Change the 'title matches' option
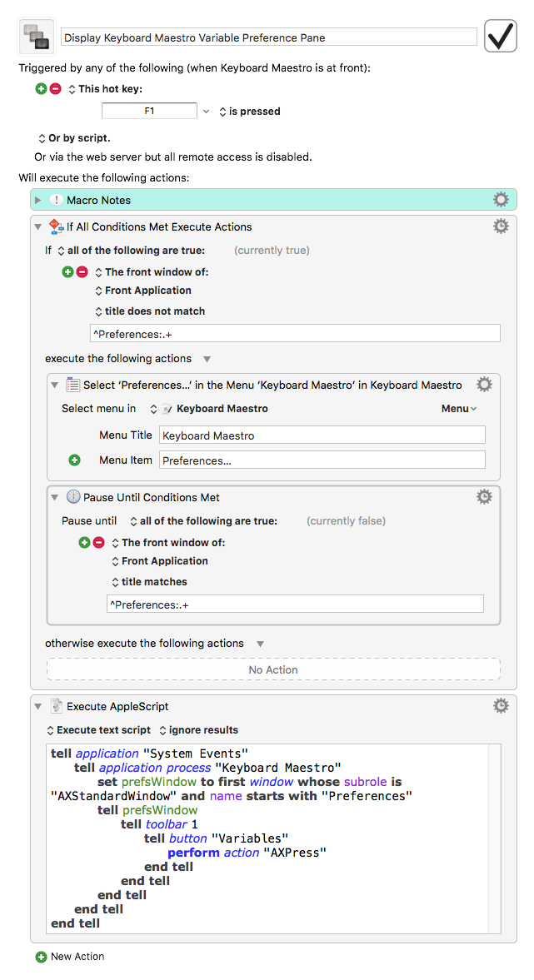The height and width of the screenshot is (980, 534). pos(149,582)
